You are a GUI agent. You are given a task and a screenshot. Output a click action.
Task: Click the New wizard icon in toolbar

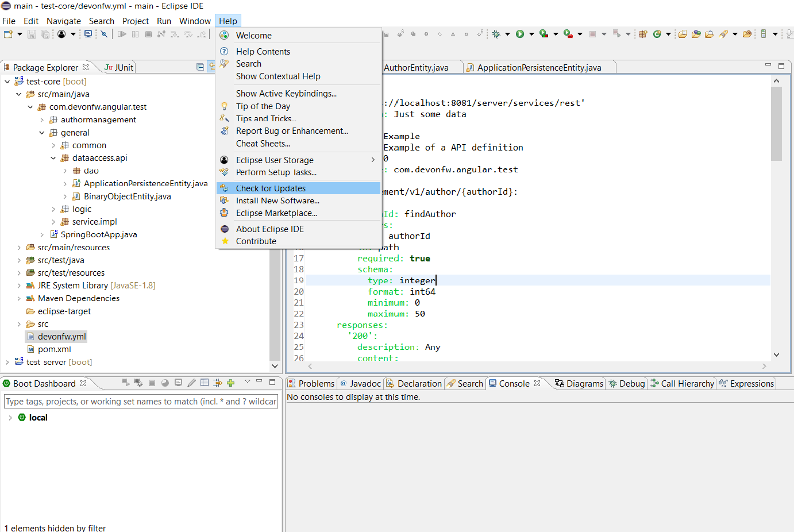coord(8,34)
